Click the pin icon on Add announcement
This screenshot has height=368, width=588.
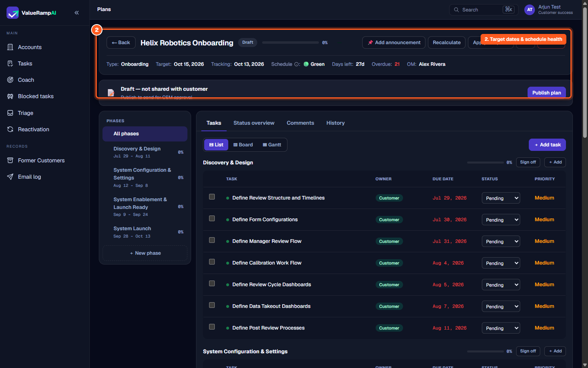pyautogui.click(x=370, y=43)
